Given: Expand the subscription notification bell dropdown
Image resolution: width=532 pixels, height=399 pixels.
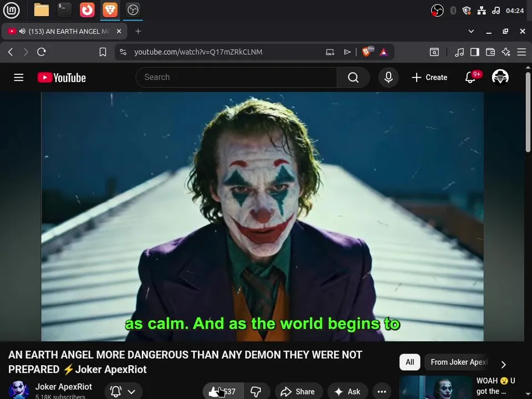Looking at the screenshot, I should [124, 391].
